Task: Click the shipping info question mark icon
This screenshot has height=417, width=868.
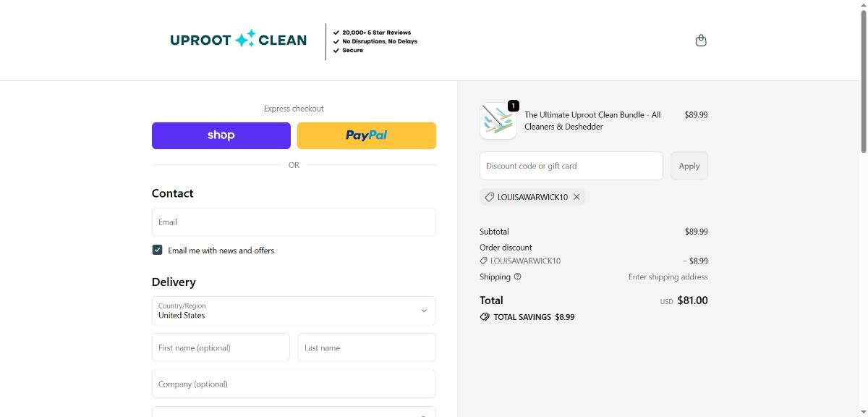Action: coord(517,277)
